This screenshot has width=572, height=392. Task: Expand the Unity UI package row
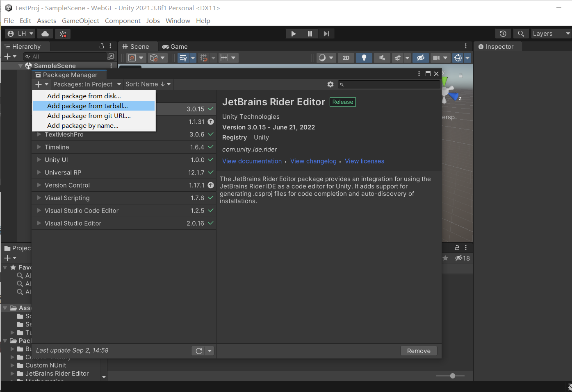pos(39,160)
